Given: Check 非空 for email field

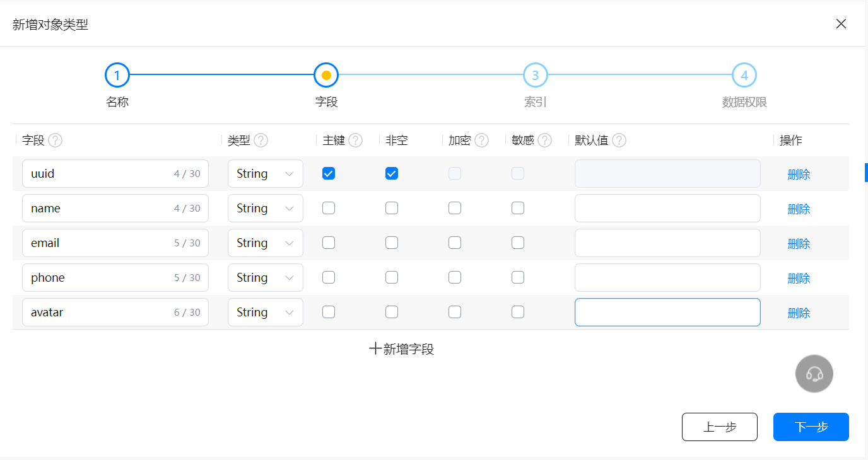Looking at the screenshot, I should coord(392,243).
